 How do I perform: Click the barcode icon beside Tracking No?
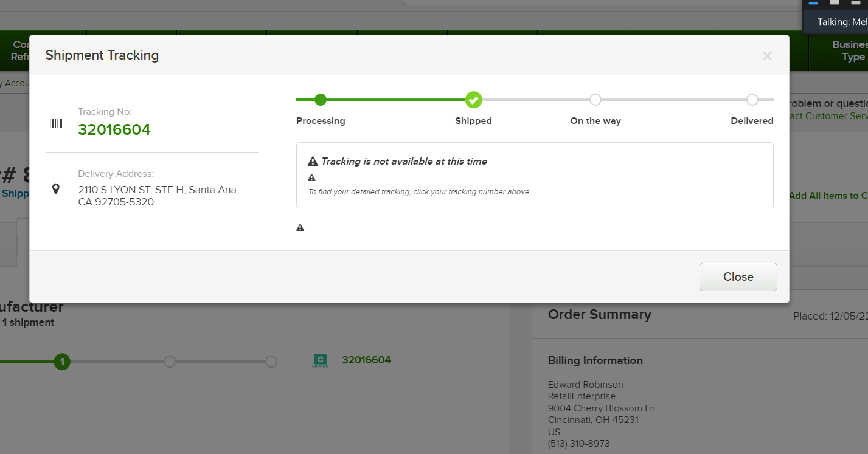pos(56,123)
